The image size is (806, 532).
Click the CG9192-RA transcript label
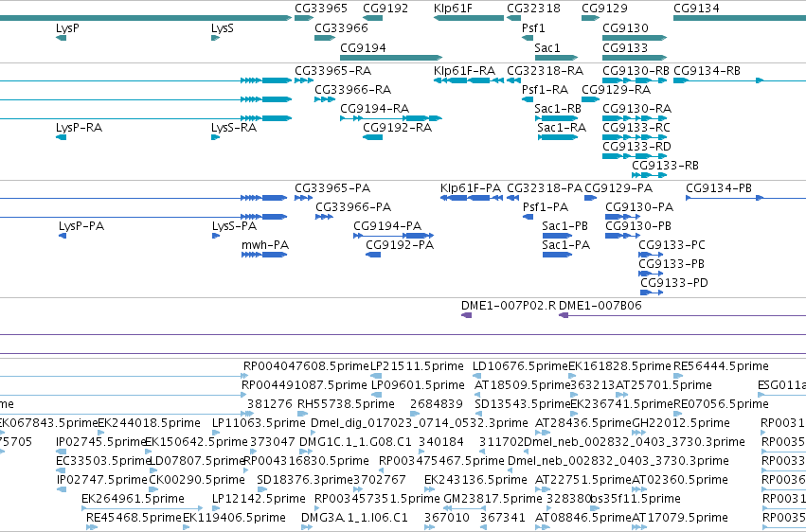[x=398, y=128]
